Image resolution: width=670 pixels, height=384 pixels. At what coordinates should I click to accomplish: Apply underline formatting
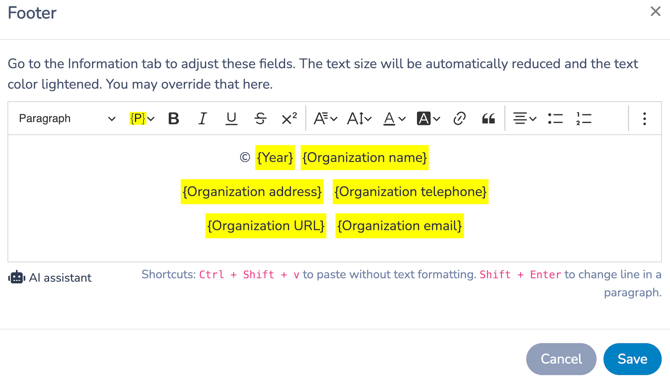click(231, 118)
